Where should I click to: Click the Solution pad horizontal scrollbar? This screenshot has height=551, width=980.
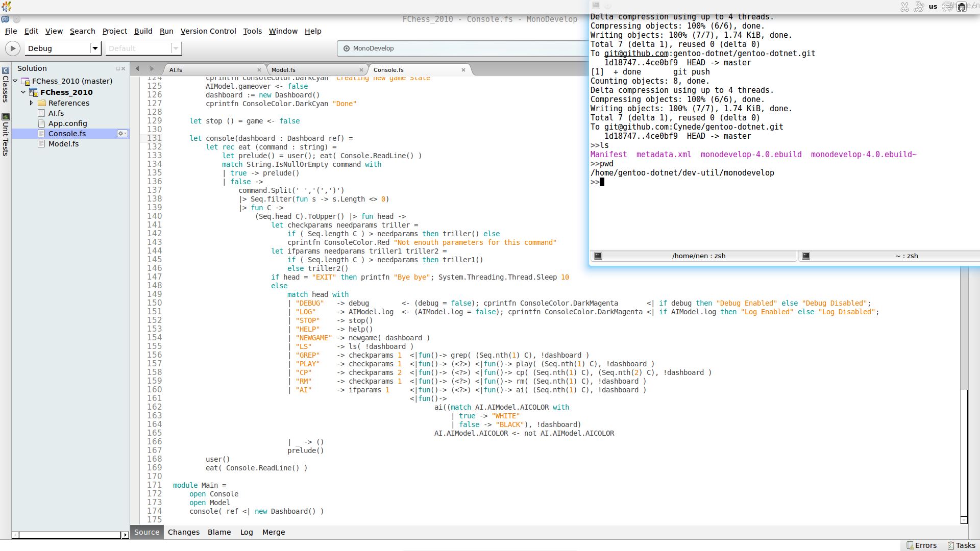point(69,535)
